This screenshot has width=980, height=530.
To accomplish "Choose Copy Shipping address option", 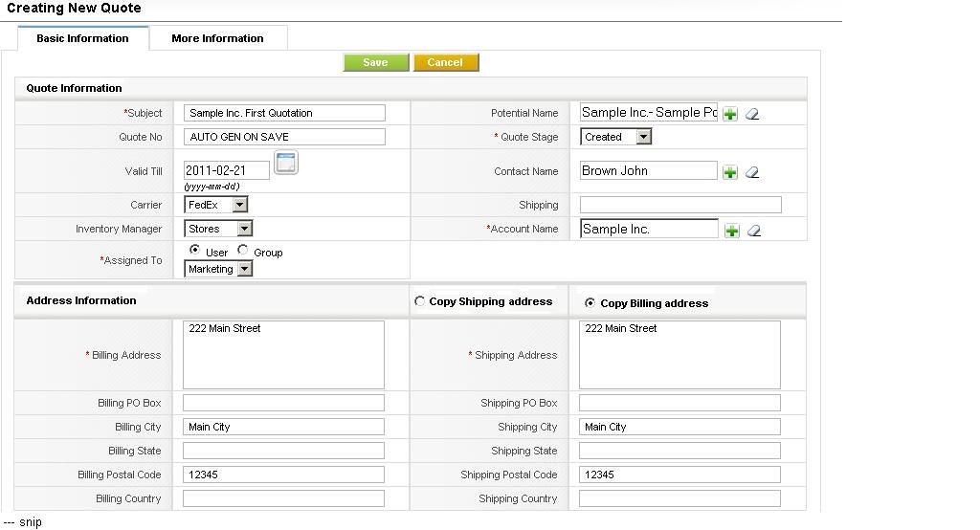I will pyautogui.click(x=419, y=301).
